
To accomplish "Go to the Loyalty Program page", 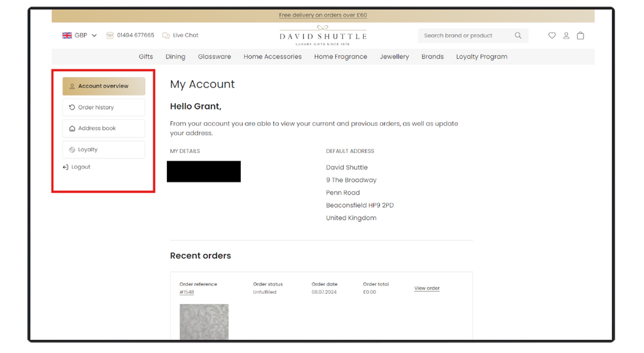I will click(x=482, y=57).
